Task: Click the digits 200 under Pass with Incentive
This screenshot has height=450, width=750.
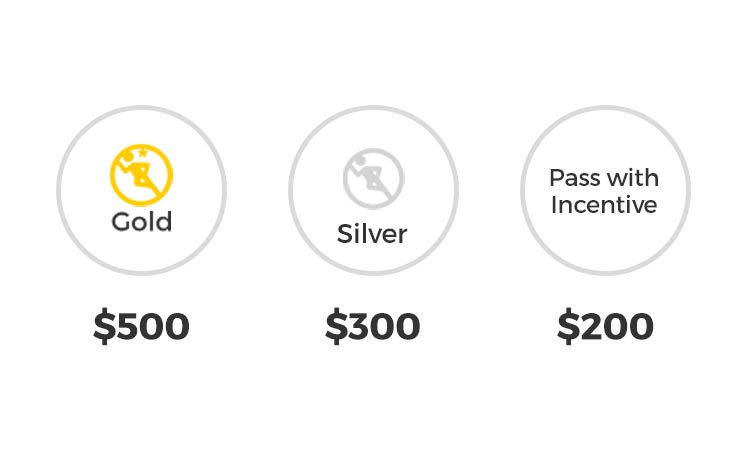Action: [x=617, y=327]
